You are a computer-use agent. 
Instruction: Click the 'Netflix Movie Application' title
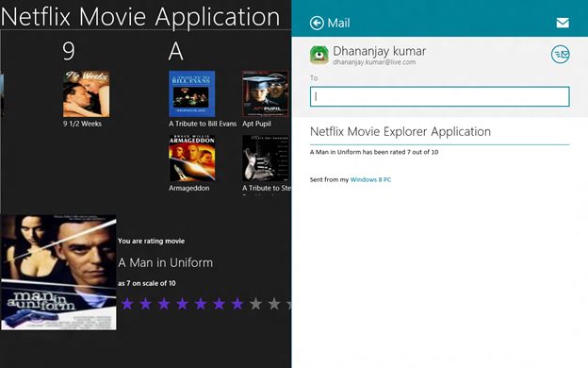pos(140,17)
